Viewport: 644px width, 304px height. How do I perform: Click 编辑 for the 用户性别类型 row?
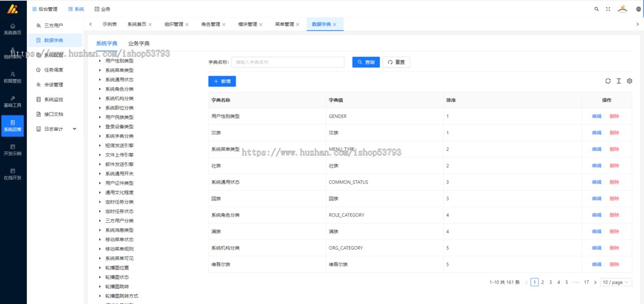597,117
